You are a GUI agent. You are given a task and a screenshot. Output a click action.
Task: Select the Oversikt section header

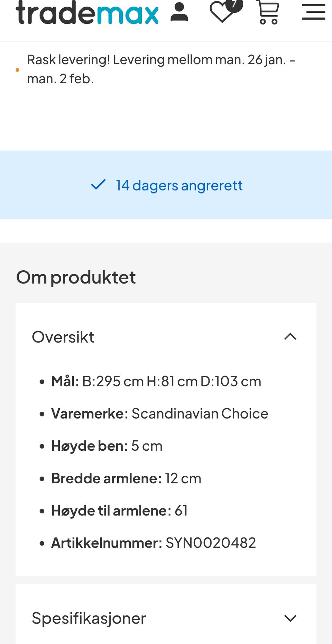point(63,336)
